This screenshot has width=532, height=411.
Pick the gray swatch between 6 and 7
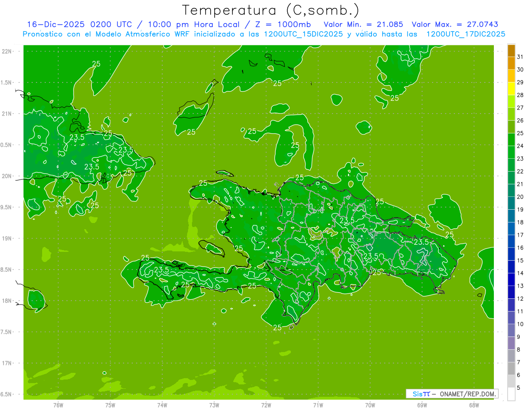point(512,368)
